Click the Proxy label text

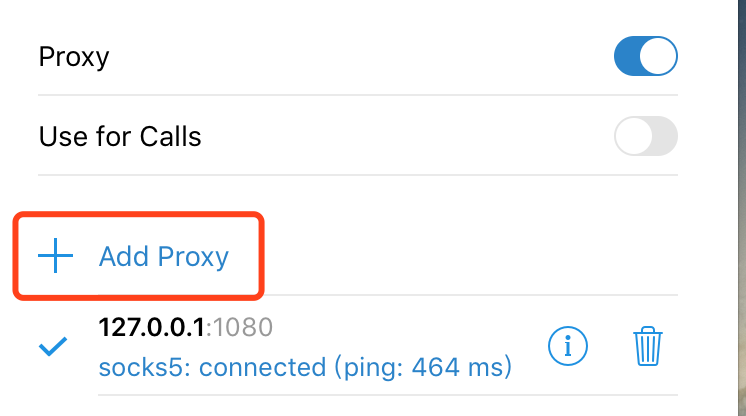[73, 56]
